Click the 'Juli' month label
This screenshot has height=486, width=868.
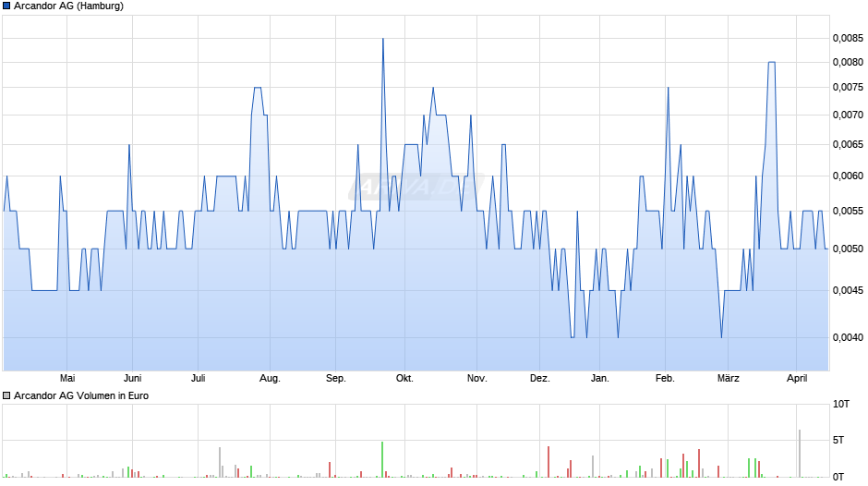pos(199,378)
